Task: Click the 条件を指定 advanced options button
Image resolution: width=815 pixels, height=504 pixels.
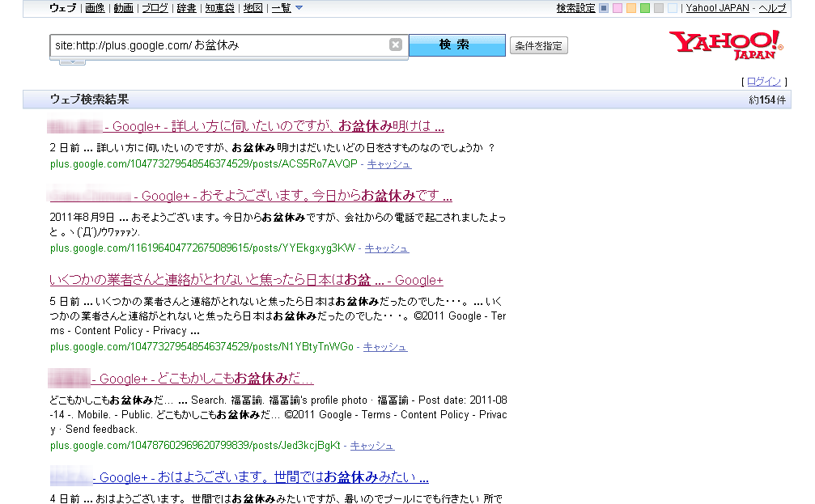Action: (539, 46)
